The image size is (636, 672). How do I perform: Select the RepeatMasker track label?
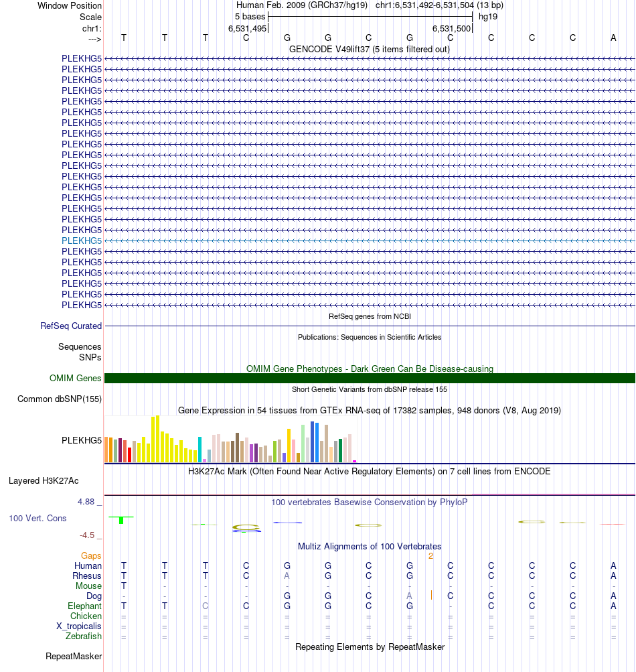[74, 656]
